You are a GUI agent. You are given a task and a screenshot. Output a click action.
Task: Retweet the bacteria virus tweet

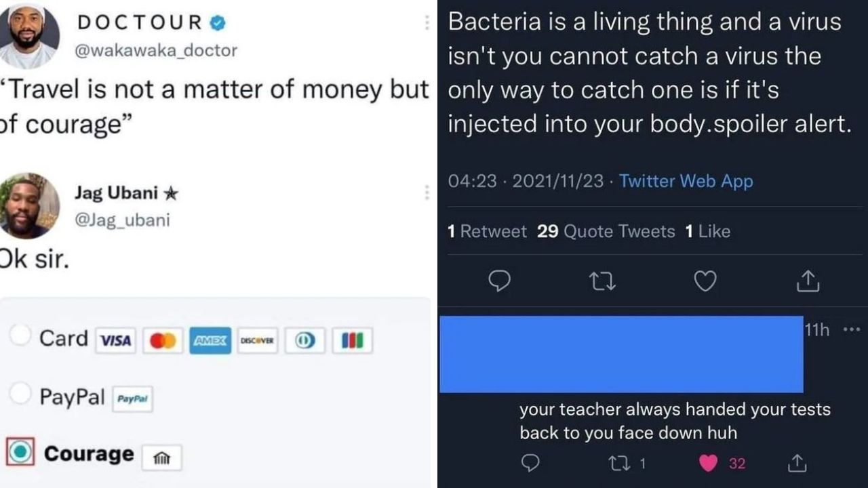[602, 281]
